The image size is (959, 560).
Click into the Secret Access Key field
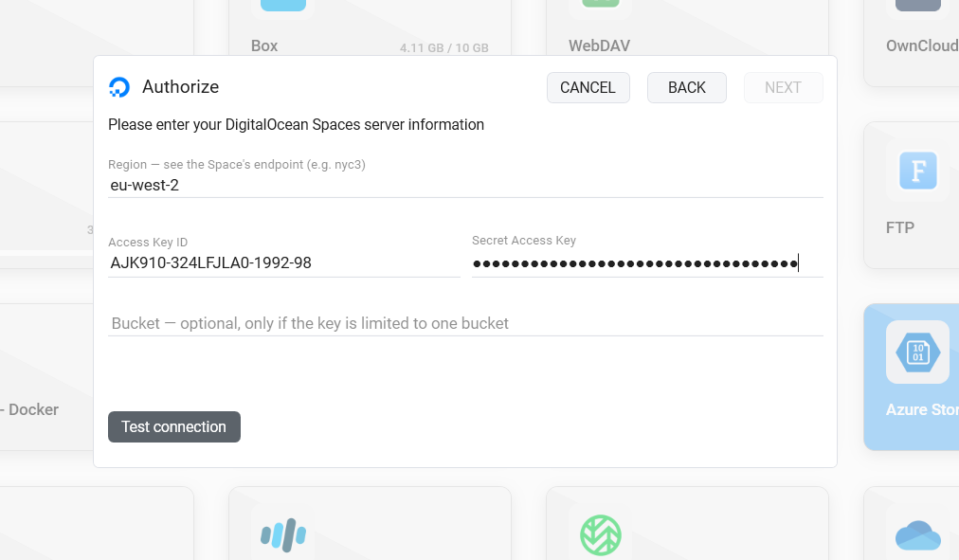(x=647, y=263)
